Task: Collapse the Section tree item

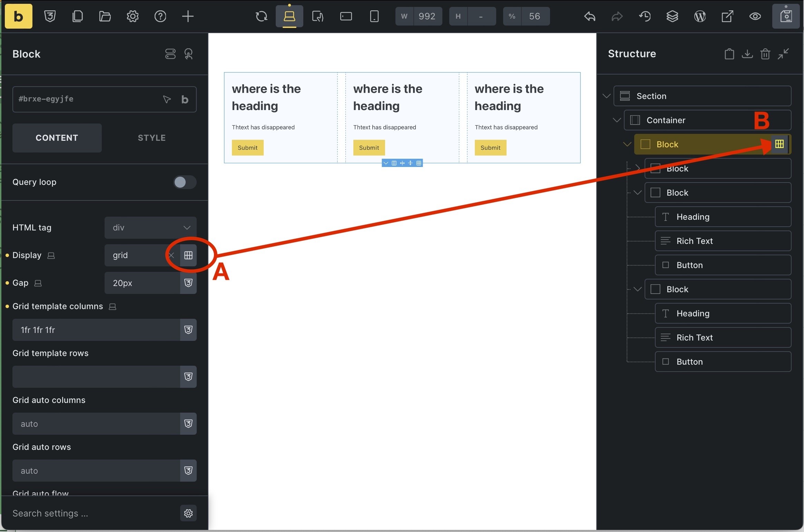Action: coord(606,96)
